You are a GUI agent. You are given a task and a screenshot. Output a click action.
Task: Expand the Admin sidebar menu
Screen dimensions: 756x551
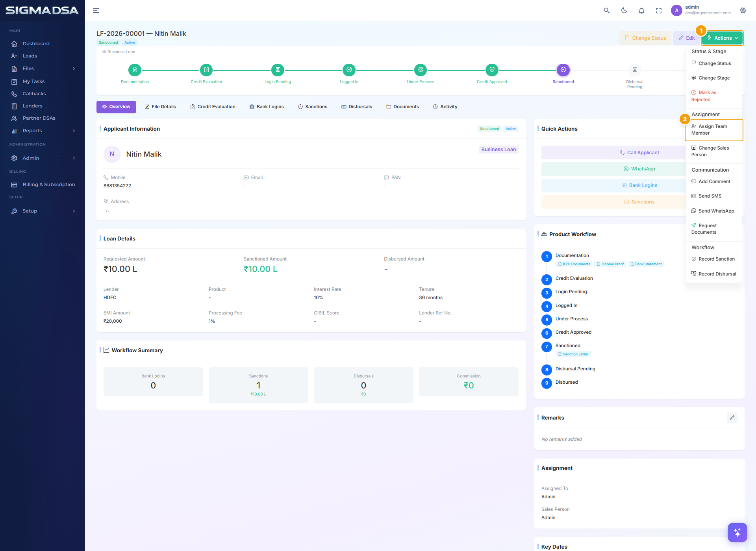43,158
